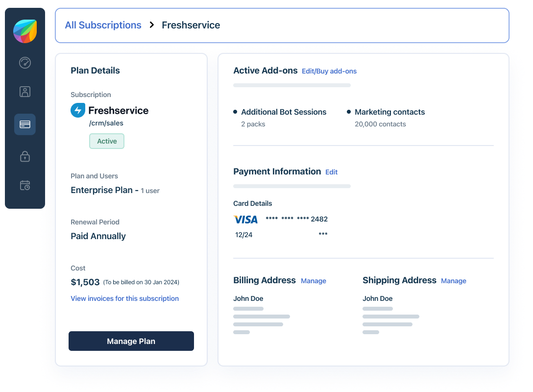This screenshot has height=392, width=533.
Task: Click the VISA card logo
Action: click(245, 219)
